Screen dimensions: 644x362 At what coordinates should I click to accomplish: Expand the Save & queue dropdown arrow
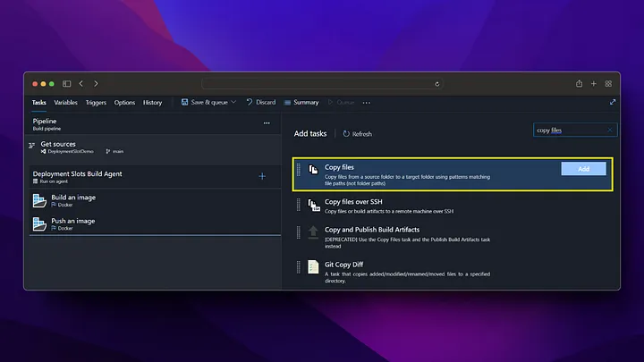pyautogui.click(x=233, y=102)
